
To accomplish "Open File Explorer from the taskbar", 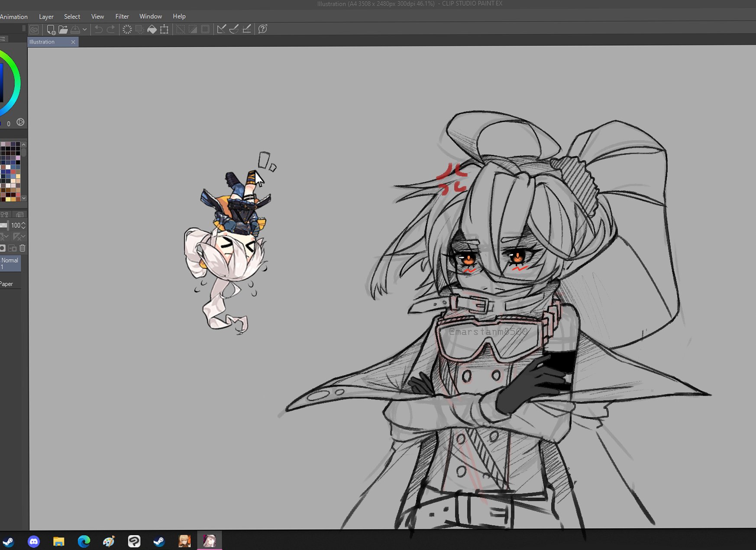I will [58, 541].
